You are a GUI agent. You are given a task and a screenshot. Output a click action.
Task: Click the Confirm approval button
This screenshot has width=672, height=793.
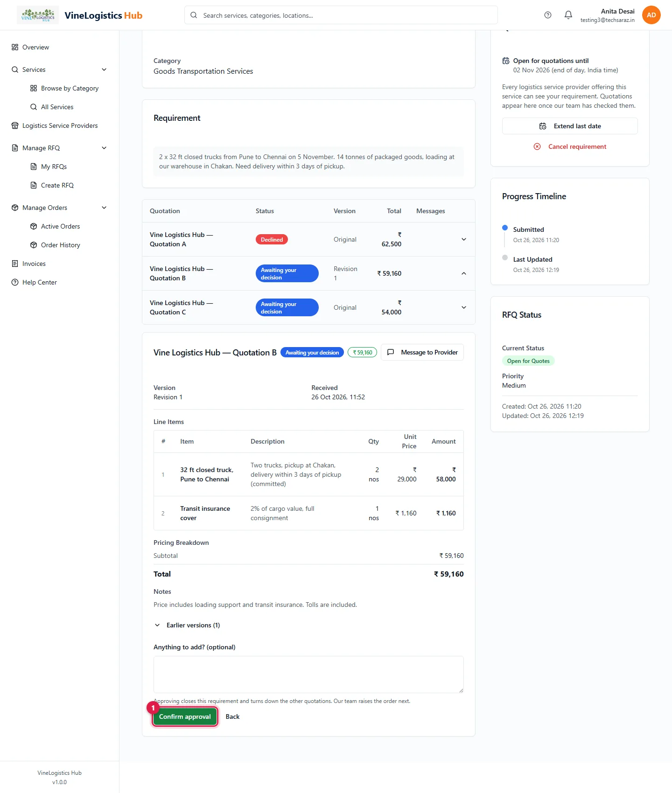coord(185,716)
